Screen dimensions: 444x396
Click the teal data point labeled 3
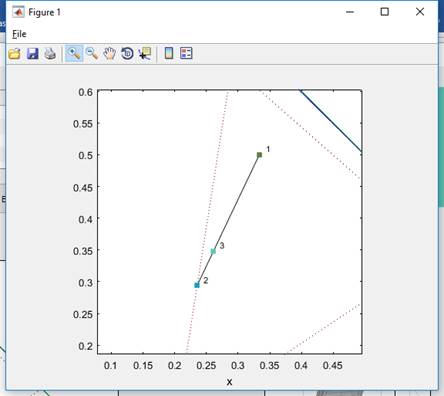(x=213, y=251)
